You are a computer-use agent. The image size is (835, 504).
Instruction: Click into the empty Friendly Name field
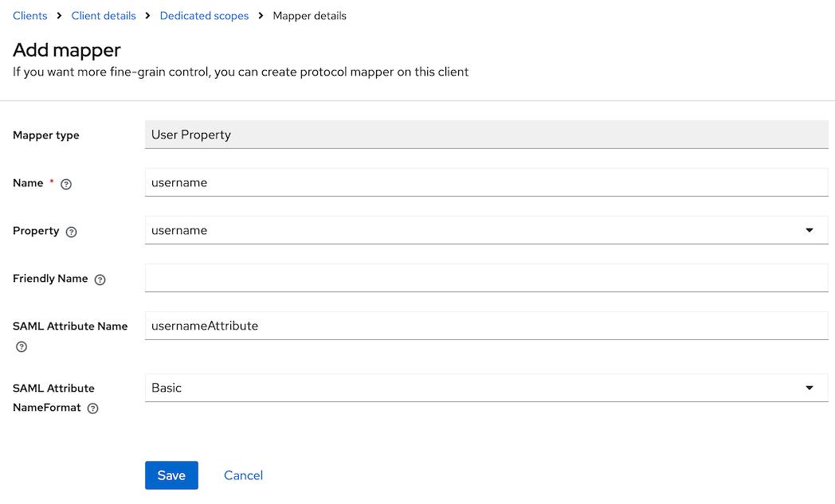click(x=486, y=278)
